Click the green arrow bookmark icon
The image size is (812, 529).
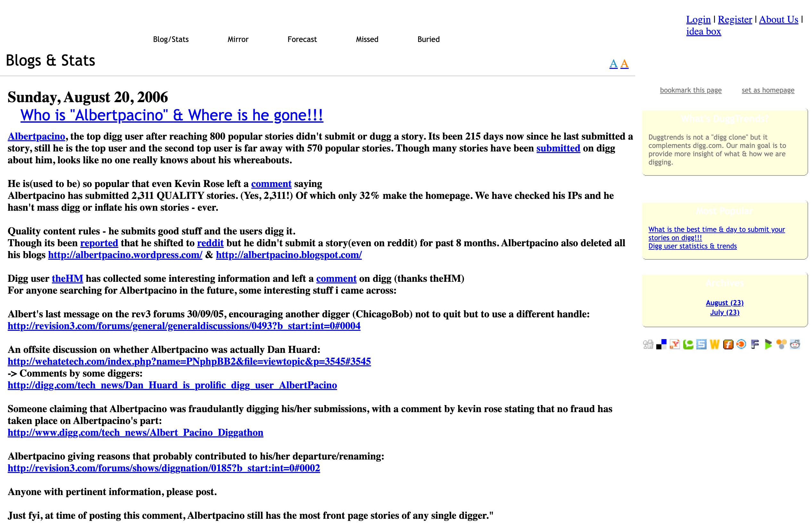[768, 345]
